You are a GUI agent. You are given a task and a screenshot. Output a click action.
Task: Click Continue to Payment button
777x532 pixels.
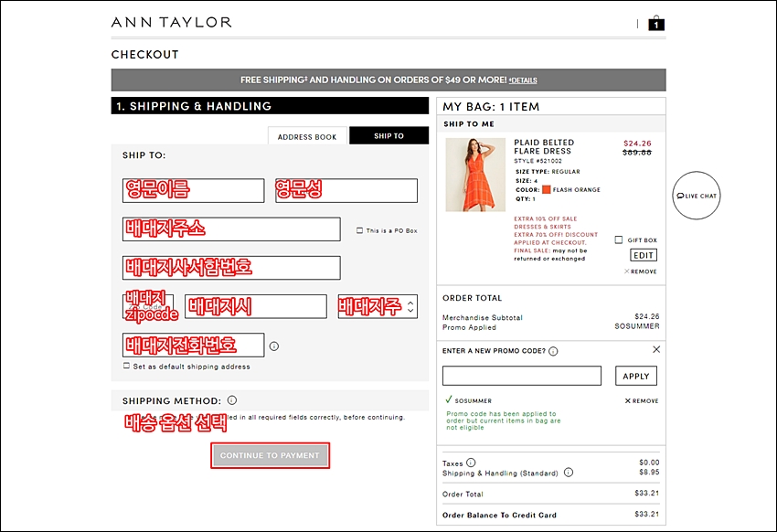click(270, 455)
